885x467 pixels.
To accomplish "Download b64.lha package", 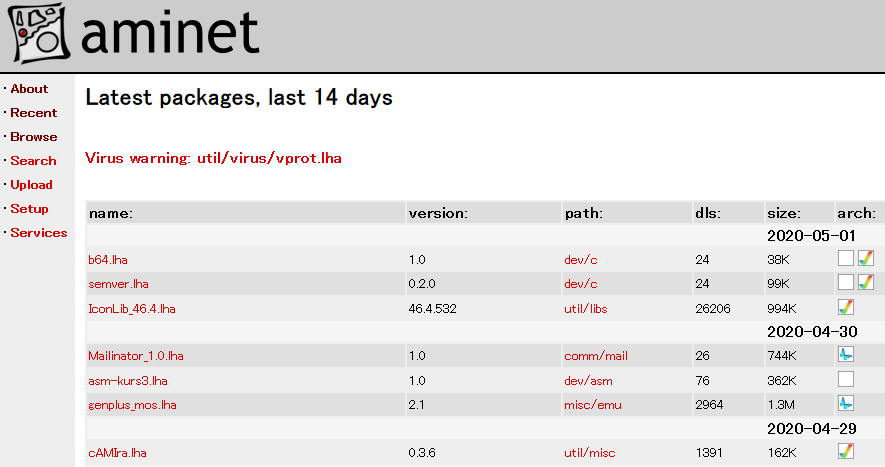I will (108, 260).
